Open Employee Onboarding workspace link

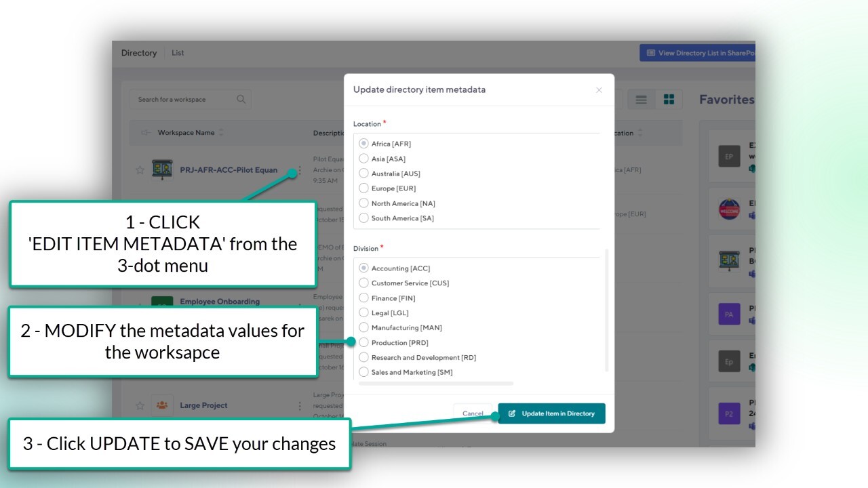pos(220,302)
